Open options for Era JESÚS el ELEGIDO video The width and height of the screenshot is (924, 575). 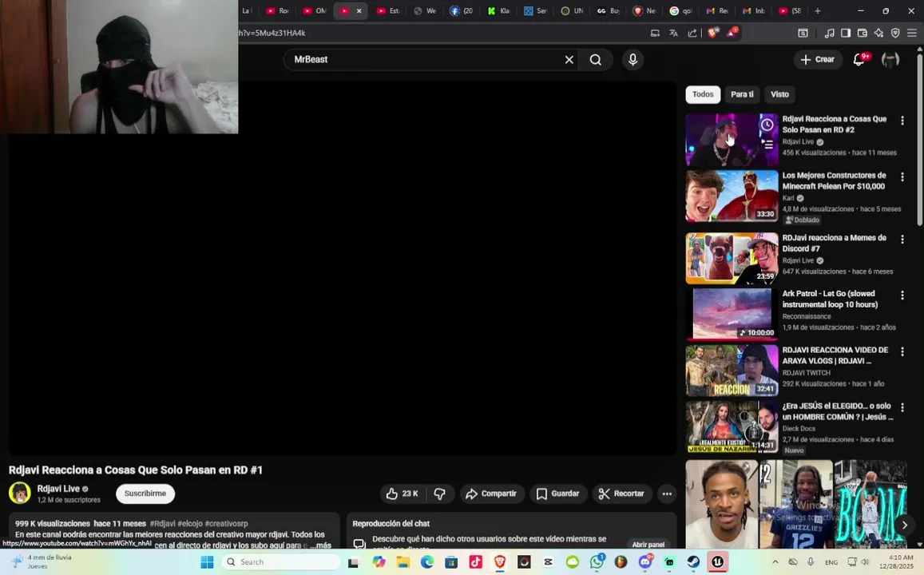[x=902, y=407]
